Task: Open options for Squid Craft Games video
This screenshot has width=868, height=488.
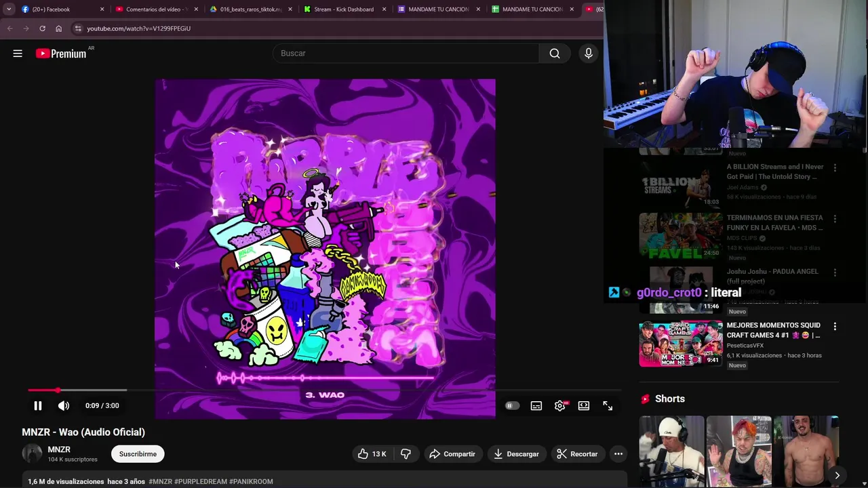Action: (835, 326)
